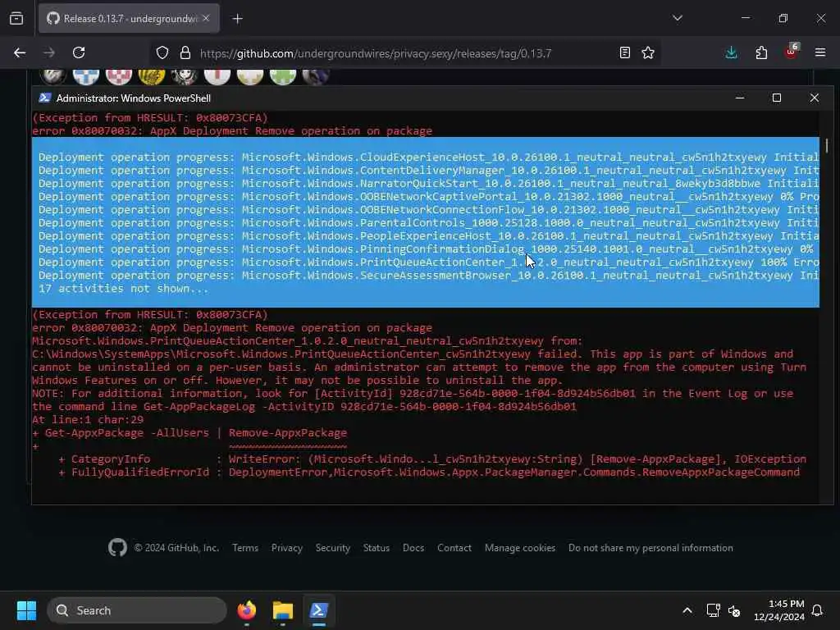Open the Security footer link
The width and height of the screenshot is (840, 630).
pos(333,547)
